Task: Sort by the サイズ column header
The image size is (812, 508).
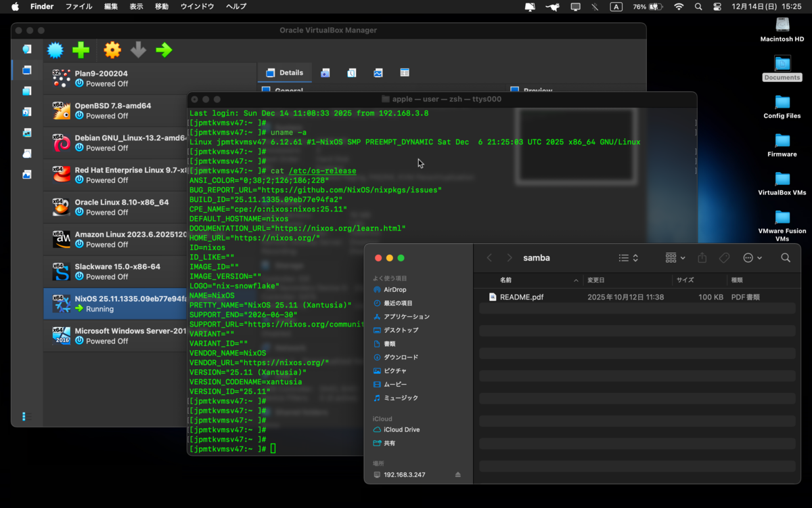Action: coord(685,280)
